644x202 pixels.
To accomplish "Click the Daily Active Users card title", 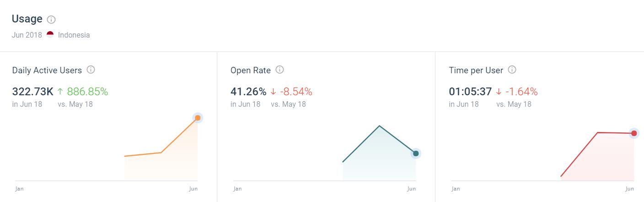I will [47, 71].
